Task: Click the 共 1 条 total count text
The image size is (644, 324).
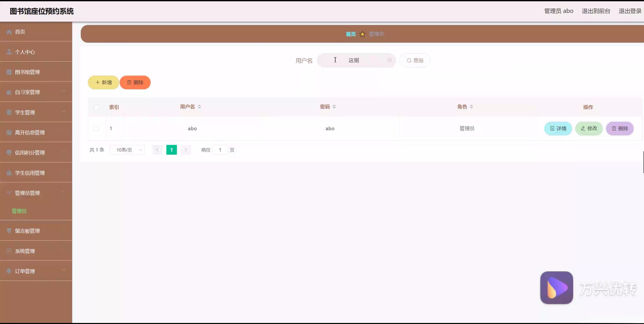Action: [x=97, y=150]
